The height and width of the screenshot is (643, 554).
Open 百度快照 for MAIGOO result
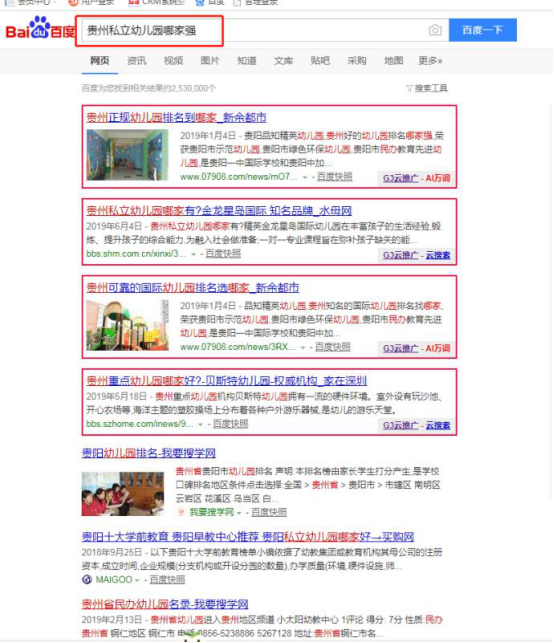coord(167,580)
